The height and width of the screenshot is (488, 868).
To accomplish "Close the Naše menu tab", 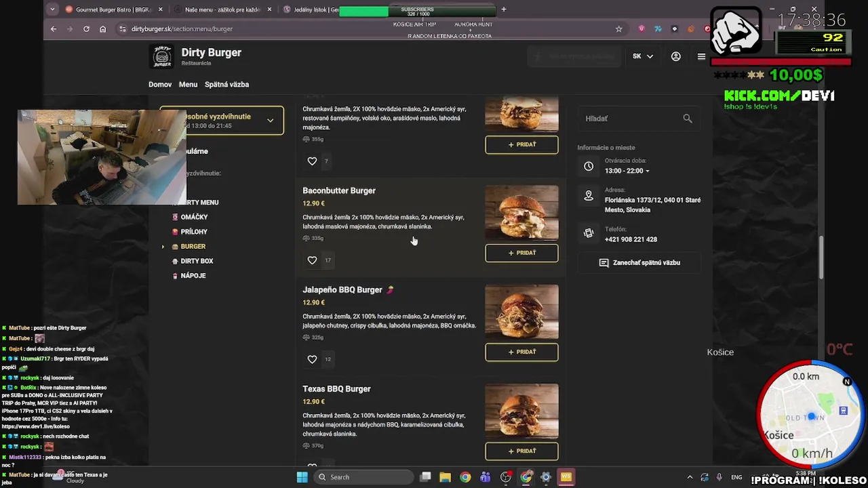I will pyautogui.click(x=270, y=9).
